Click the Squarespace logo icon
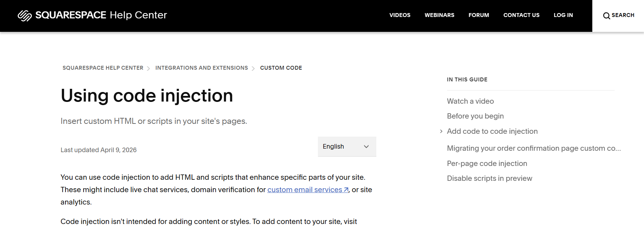Viewport: 644px width, 230px height. [x=25, y=16]
